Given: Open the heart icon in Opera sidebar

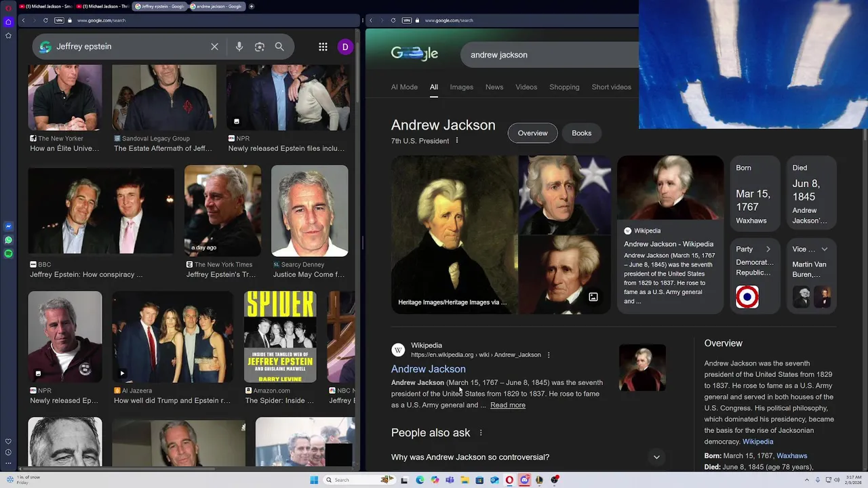Looking at the screenshot, I should (x=8, y=442).
